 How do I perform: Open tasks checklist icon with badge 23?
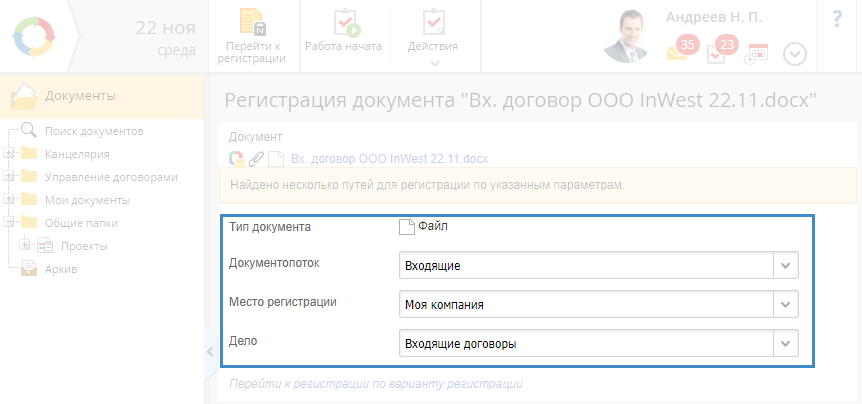(717, 52)
